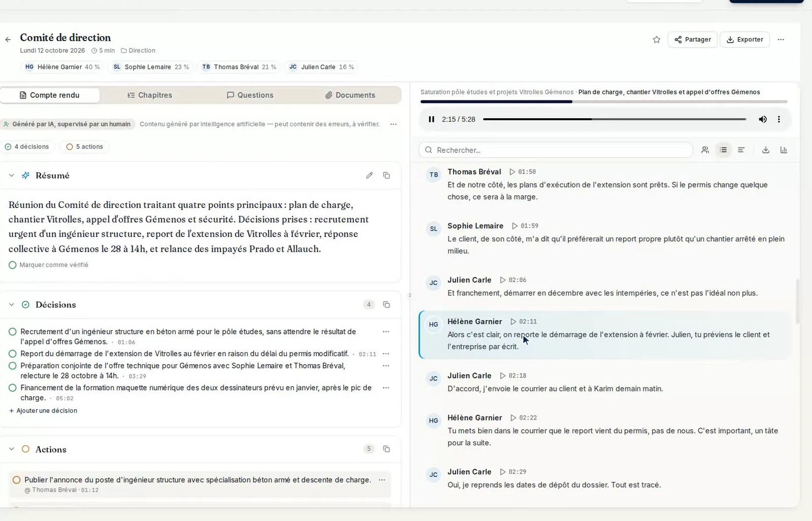Click the Rechercher search field
The height and width of the screenshot is (521, 812).
pos(556,150)
